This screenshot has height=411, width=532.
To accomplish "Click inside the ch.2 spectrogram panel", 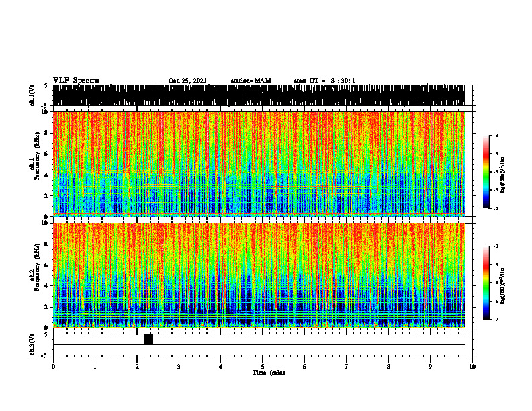I will [x=259, y=275].
